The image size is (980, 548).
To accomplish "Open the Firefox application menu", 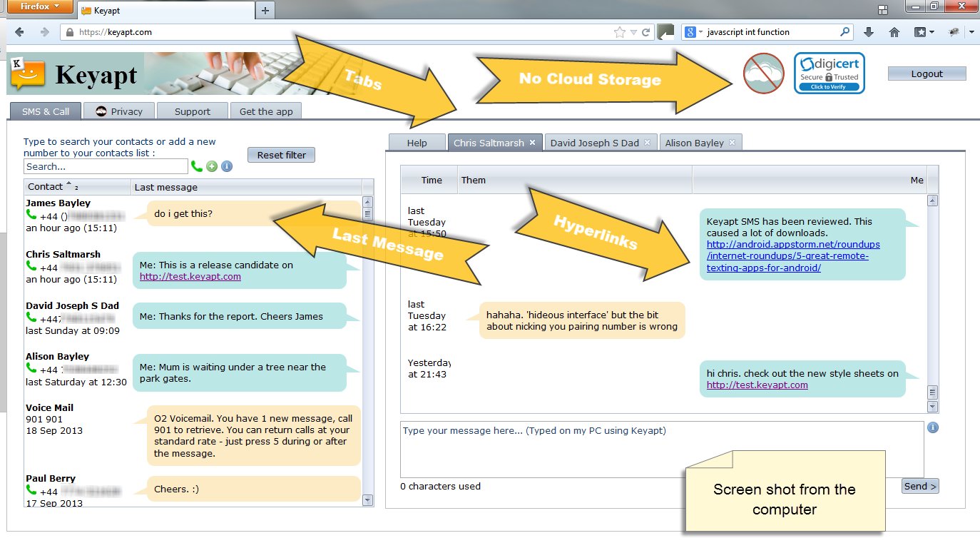I will pyautogui.click(x=40, y=7).
